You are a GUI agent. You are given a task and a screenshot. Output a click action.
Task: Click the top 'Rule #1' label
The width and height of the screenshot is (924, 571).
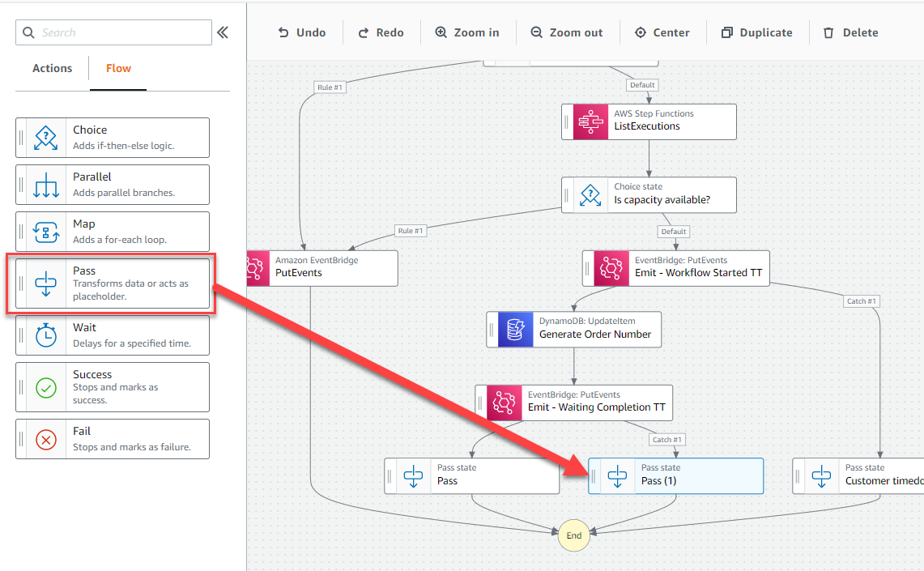coord(330,87)
